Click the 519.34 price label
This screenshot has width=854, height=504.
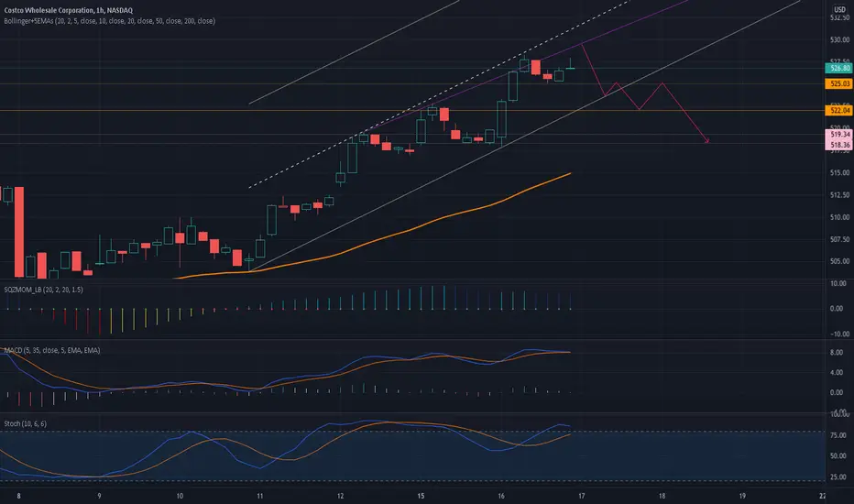(838, 135)
